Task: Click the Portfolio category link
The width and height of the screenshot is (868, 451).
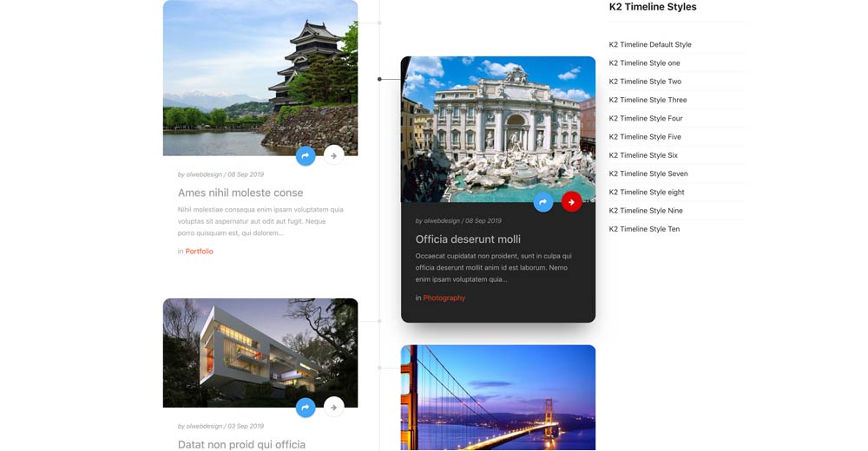Action: click(x=200, y=252)
